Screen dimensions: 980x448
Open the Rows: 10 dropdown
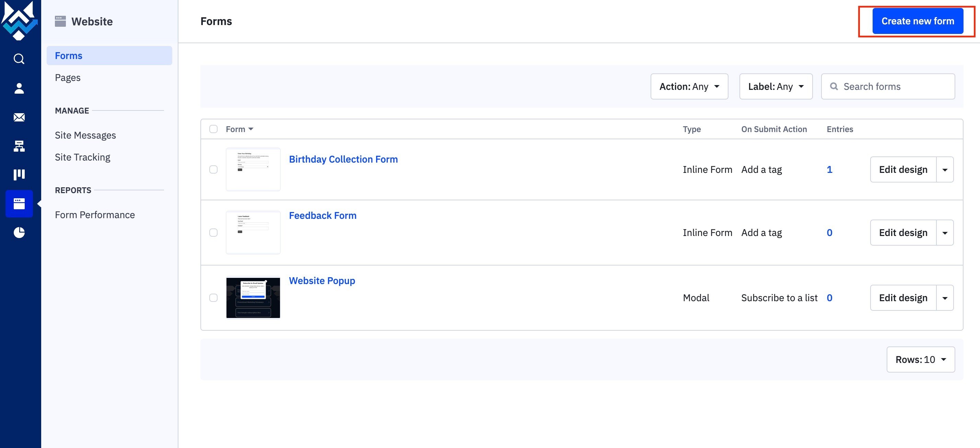[921, 359]
